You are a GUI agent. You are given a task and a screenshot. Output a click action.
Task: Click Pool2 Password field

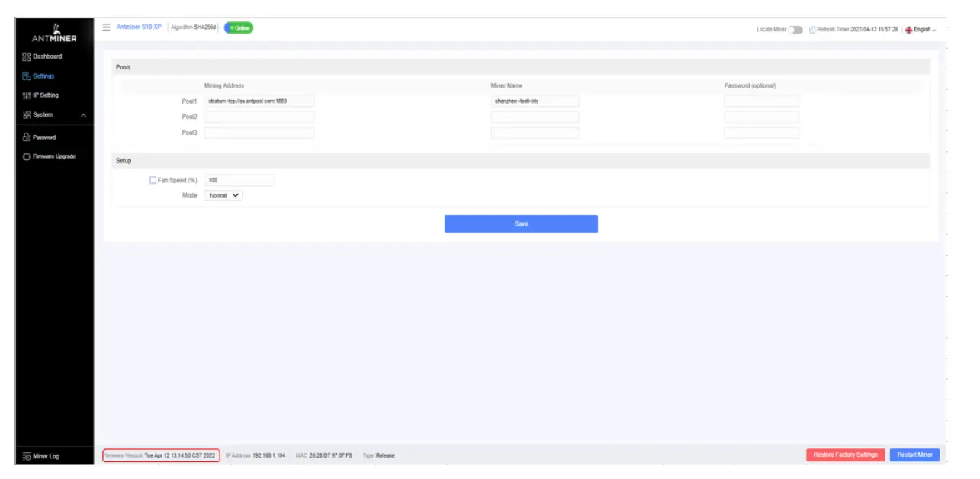pyautogui.click(x=761, y=117)
